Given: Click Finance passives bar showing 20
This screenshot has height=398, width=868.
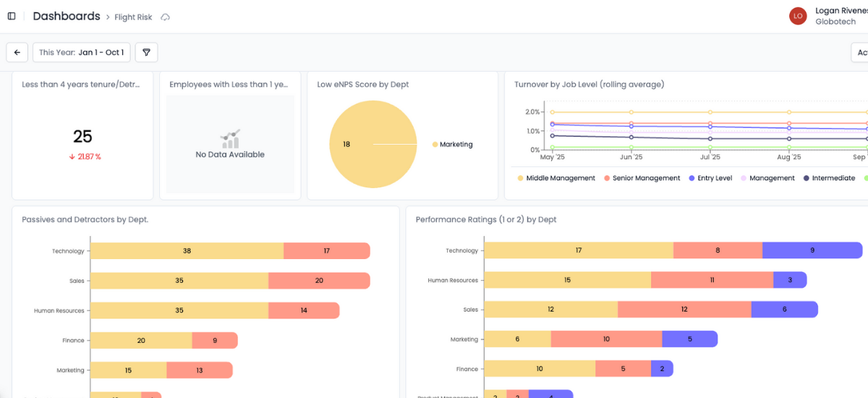Looking at the screenshot, I should tap(141, 340).
